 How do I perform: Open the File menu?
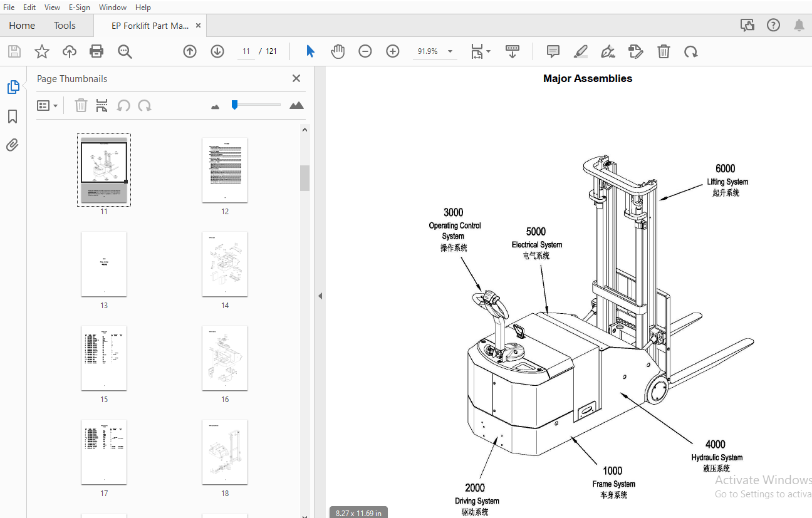click(x=9, y=7)
